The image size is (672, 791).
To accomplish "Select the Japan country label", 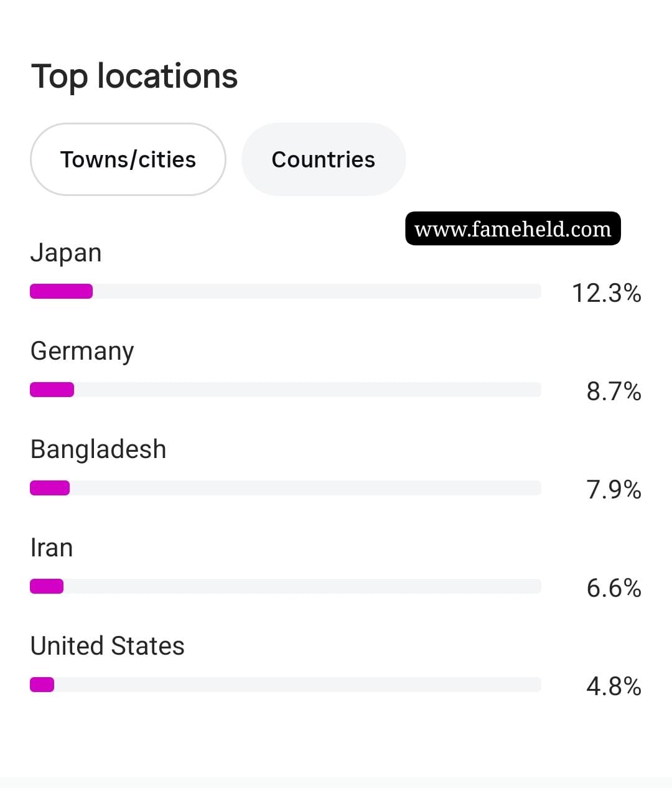I will coord(66,253).
